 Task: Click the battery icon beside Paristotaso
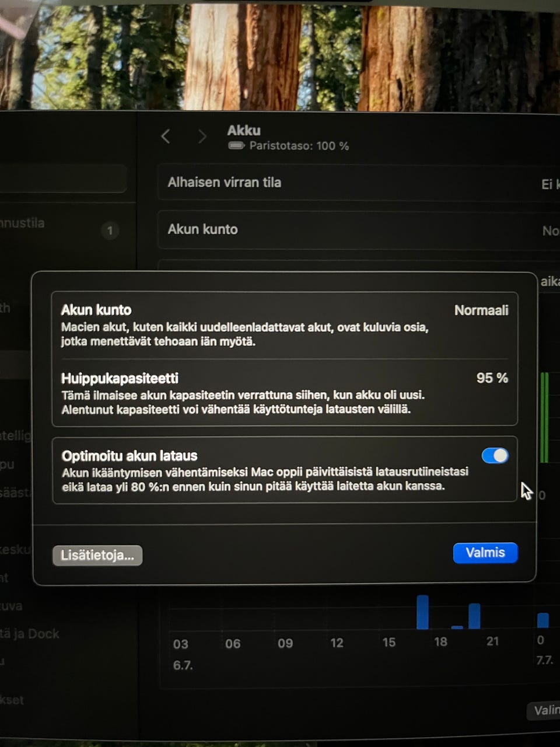click(236, 145)
